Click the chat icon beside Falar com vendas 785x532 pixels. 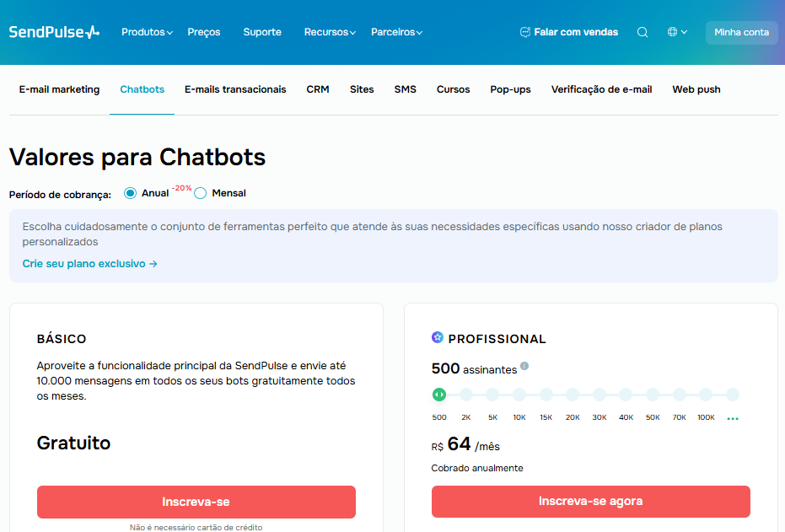525,32
